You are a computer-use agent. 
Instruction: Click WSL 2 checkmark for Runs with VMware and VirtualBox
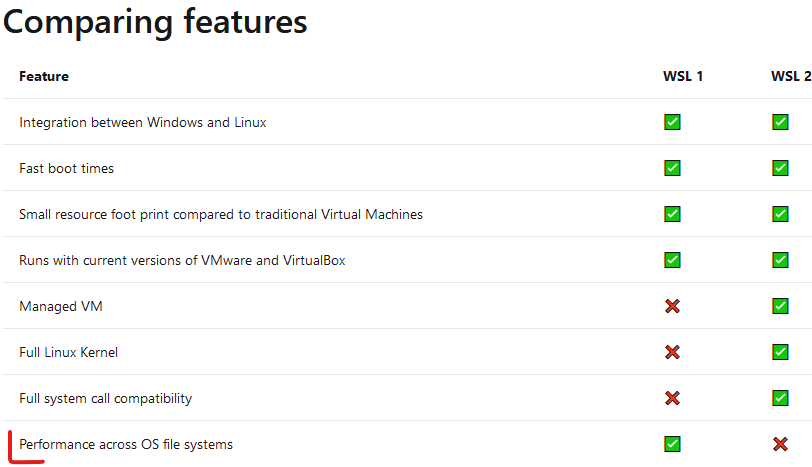(x=780, y=260)
